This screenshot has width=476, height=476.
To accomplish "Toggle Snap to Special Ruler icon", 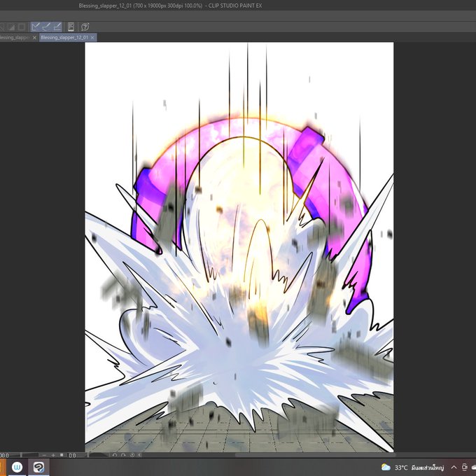I will (46, 27).
